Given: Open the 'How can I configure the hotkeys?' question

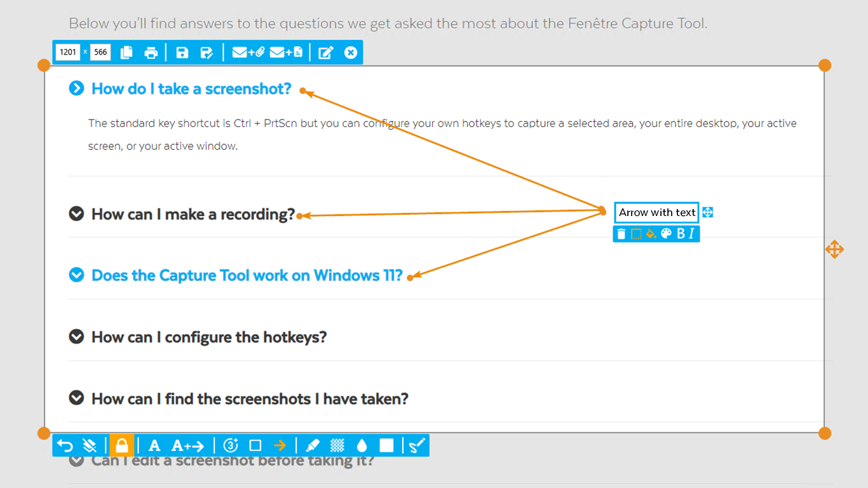Looking at the screenshot, I should click(209, 337).
